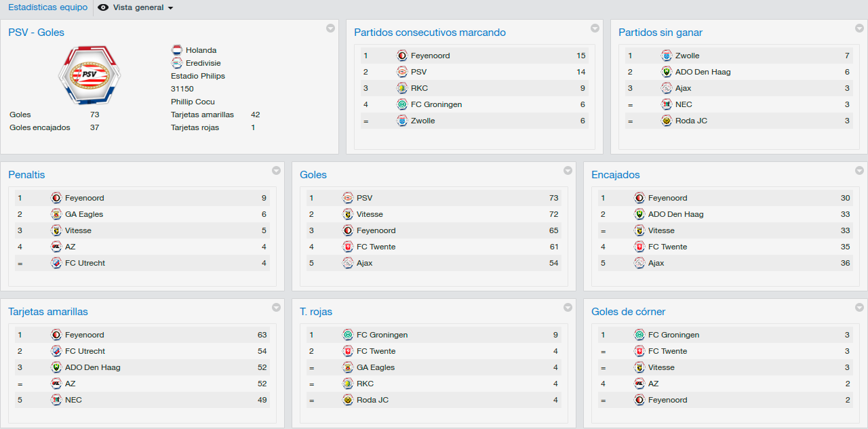Click Vitesse badge in Goles panel
This screenshot has height=429, width=868.
[348, 214]
